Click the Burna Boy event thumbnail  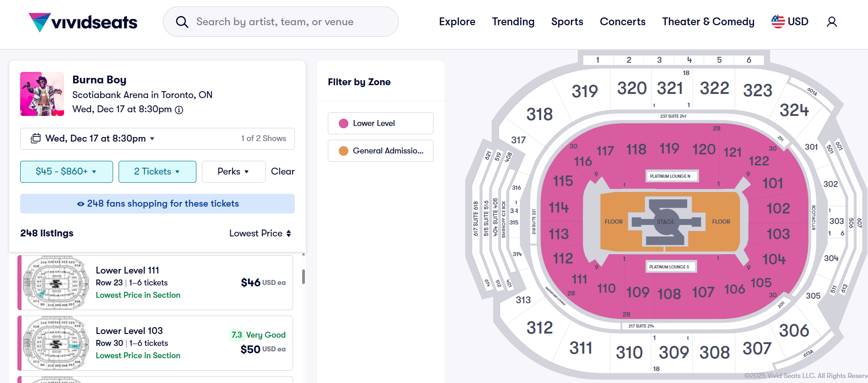click(x=42, y=94)
